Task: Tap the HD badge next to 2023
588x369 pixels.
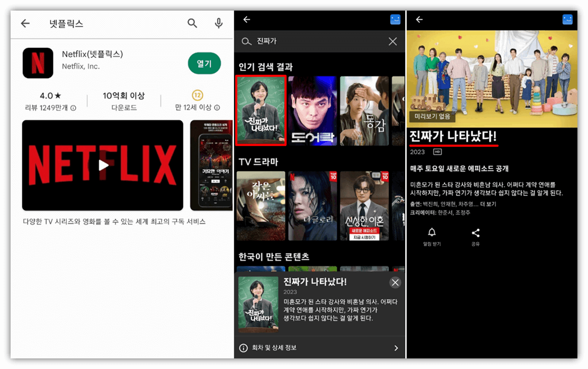Action: (x=437, y=152)
